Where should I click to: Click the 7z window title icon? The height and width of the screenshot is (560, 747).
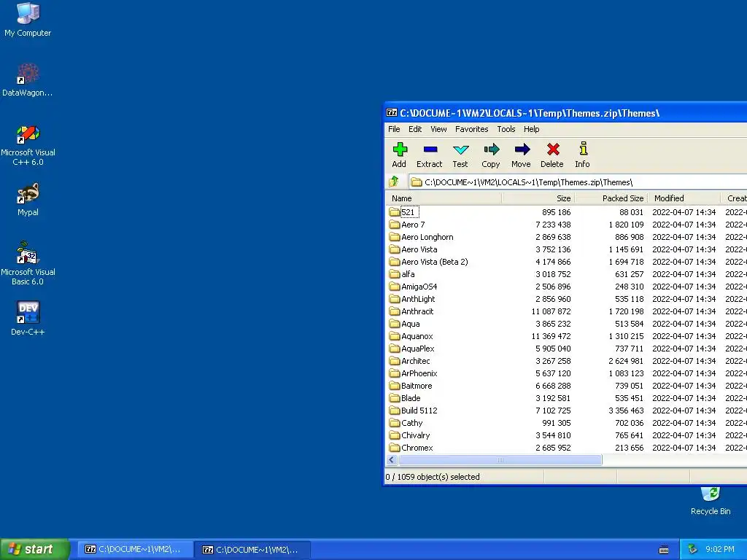pyautogui.click(x=392, y=113)
